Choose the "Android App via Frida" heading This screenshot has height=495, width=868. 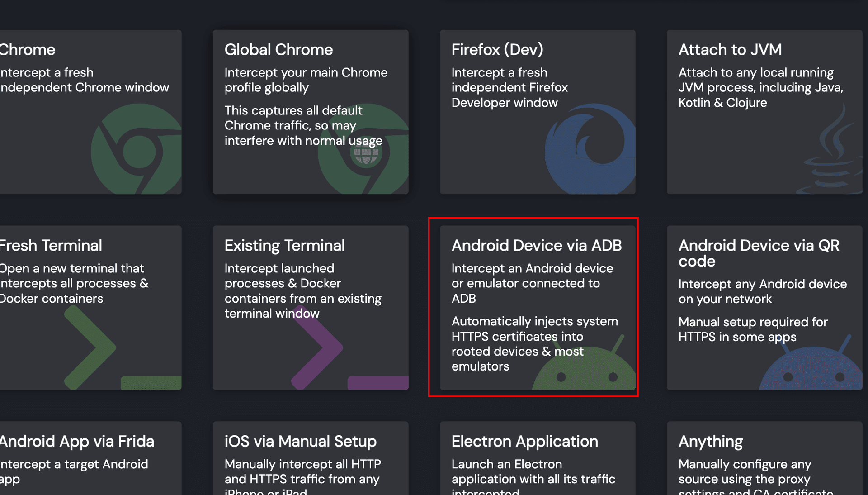pyautogui.click(x=77, y=442)
